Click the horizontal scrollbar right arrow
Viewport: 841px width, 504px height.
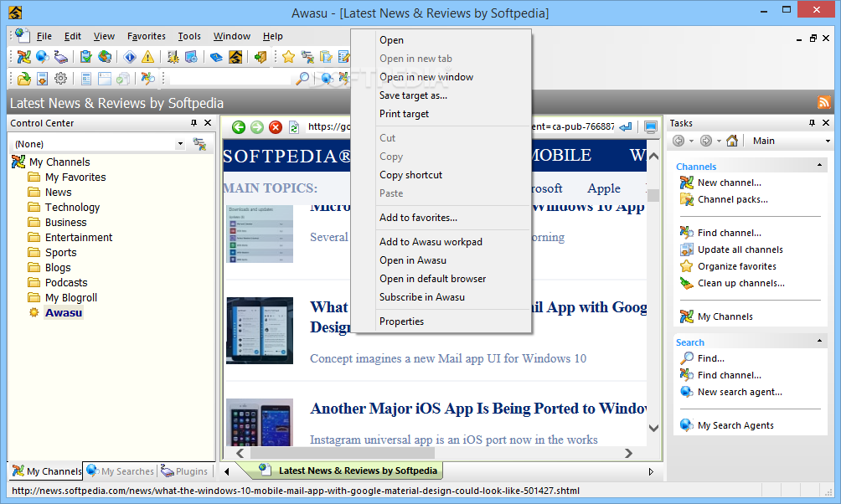tap(628, 454)
